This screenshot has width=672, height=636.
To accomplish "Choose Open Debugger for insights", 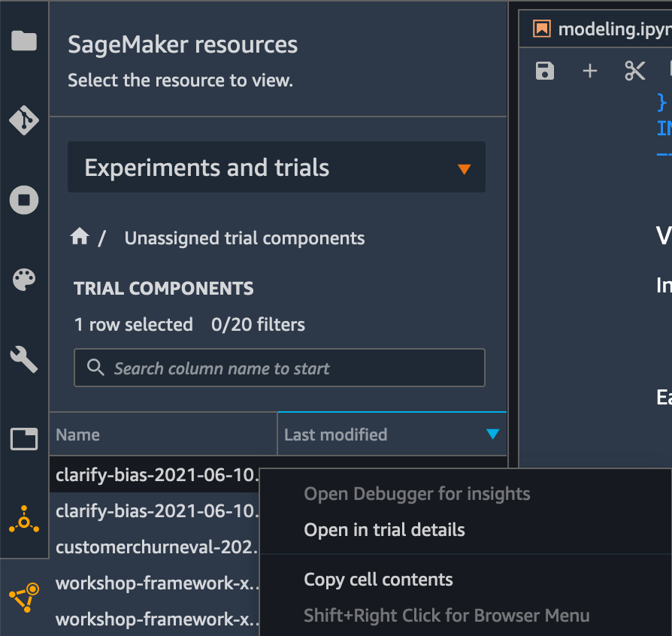I will tap(417, 494).
